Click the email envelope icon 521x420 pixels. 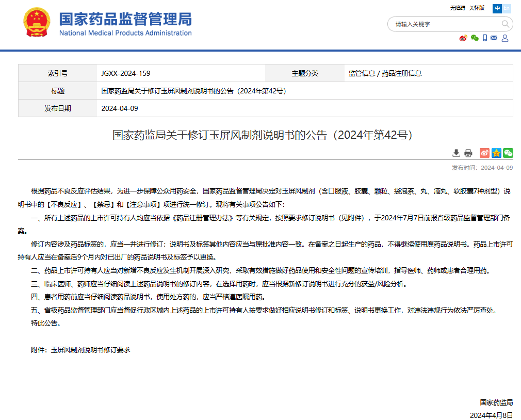click(494, 38)
